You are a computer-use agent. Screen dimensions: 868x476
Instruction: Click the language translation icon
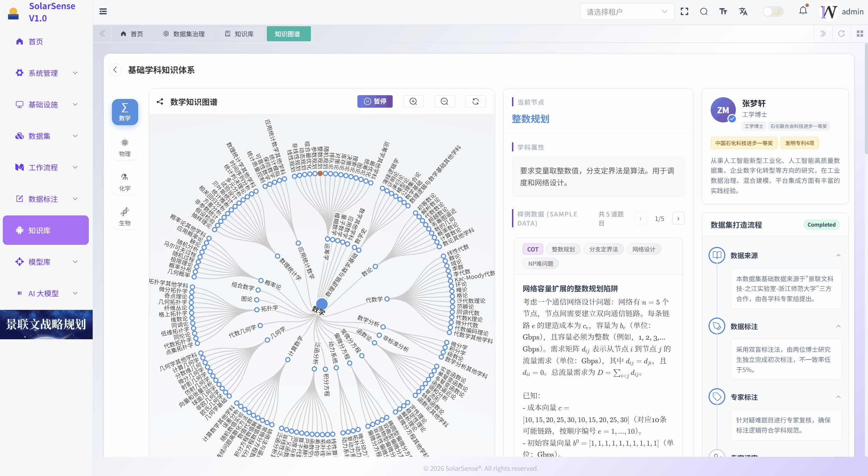point(743,12)
